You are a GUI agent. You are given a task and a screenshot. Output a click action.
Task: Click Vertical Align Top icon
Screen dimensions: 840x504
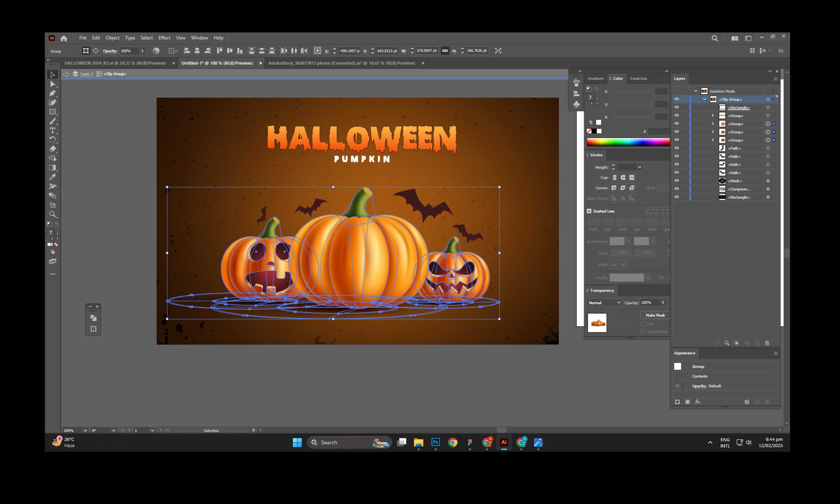tap(219, 51)
